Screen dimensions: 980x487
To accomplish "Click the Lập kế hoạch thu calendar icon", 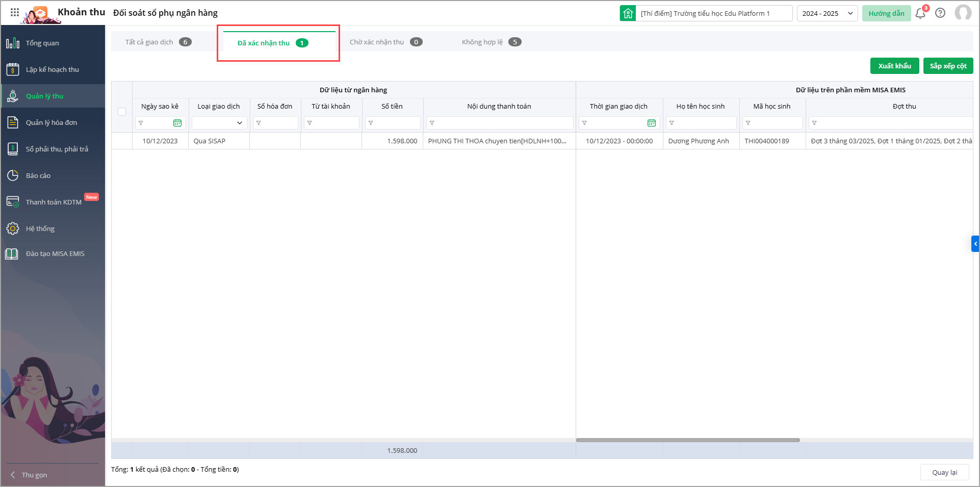I will click(13, 69).
